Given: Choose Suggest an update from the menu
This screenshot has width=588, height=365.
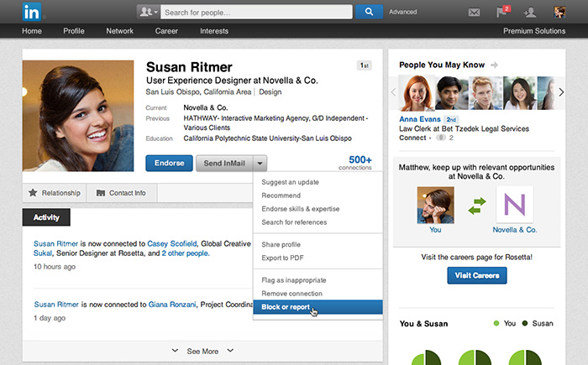Looking at the screenshot, I should point(291,182).
